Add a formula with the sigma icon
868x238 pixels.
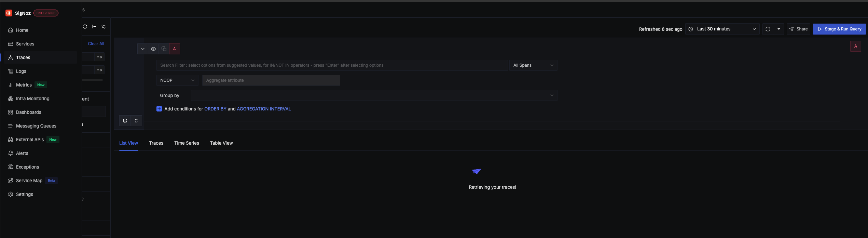coord(136,121)
